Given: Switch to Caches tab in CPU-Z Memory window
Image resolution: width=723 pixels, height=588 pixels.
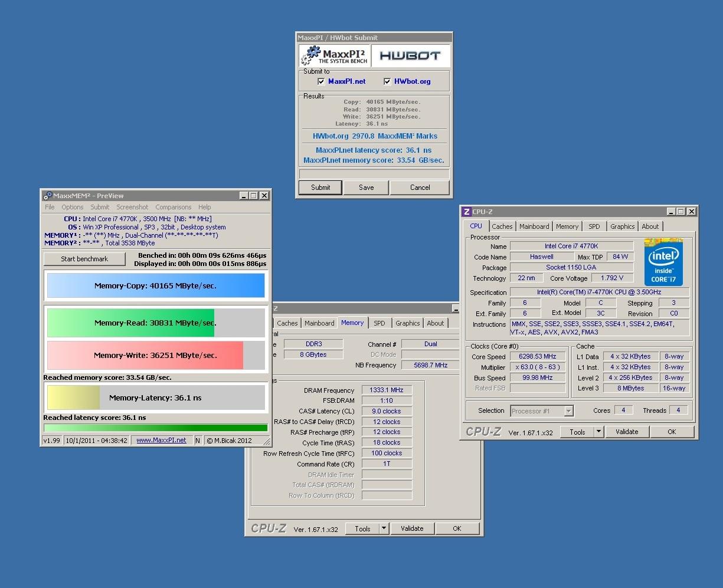Looking at the screenshot, I should pos(287,323).
